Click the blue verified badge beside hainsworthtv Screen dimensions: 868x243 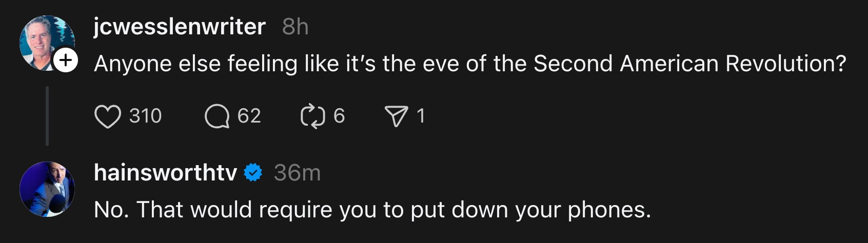click(253, 173)
